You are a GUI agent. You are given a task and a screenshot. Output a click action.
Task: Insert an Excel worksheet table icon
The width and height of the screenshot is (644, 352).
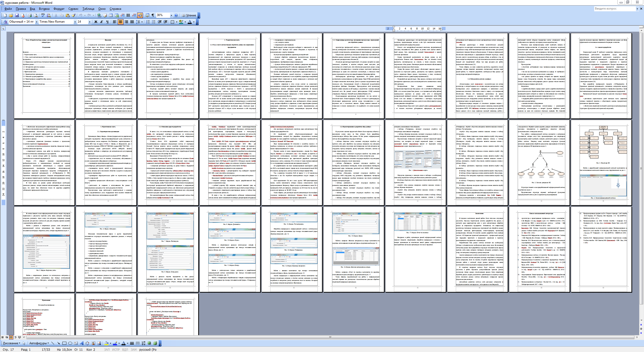tap(117, 15)
